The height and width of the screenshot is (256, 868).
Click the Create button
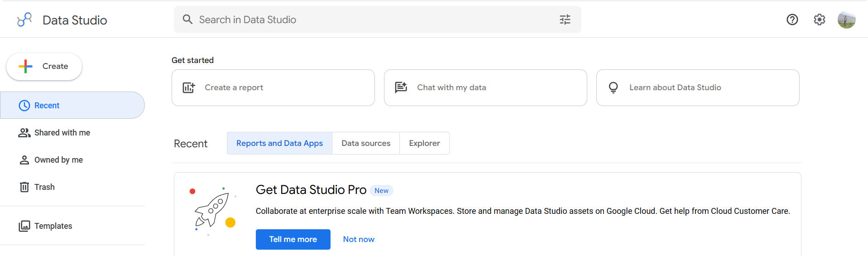44,67
